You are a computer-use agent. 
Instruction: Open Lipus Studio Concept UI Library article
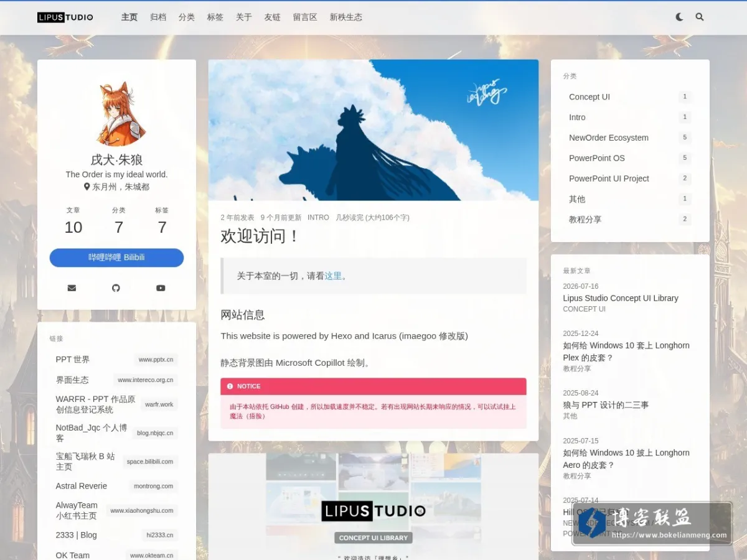point(621,298)
